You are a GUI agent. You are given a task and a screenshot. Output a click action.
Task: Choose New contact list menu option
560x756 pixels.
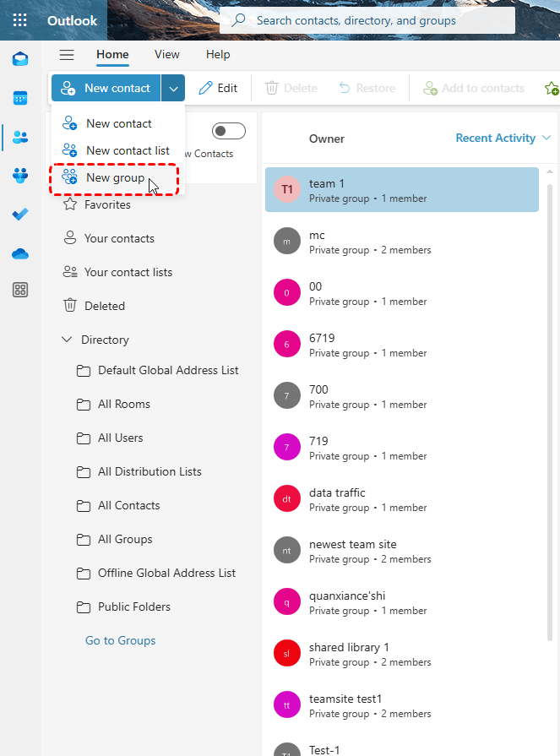coord(127,150)
